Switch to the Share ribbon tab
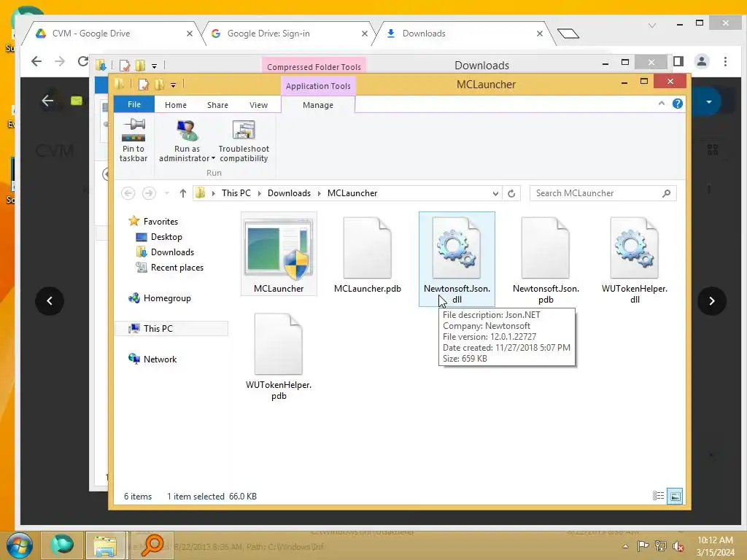Screen dimensions: 747x560 [217, 105]
